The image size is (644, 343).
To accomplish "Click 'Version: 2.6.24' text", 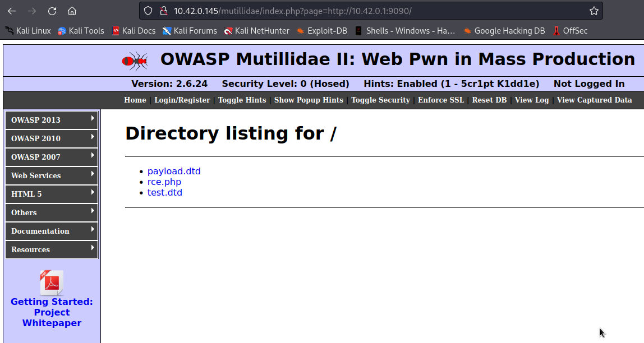I will (x=169, y=84).
